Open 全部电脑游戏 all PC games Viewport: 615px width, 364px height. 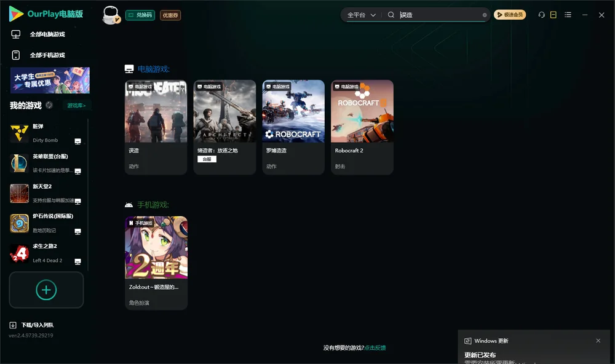[47, 34]
